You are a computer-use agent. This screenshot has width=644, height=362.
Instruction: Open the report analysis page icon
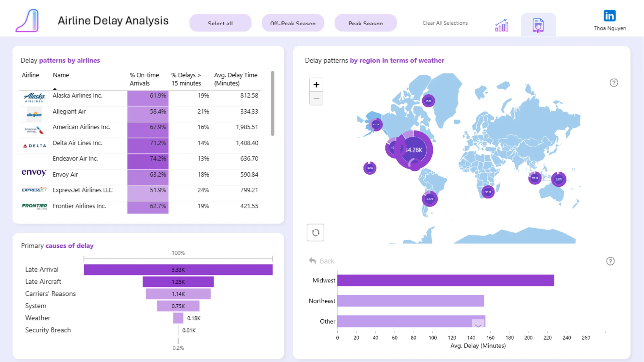tap(538, 25)
